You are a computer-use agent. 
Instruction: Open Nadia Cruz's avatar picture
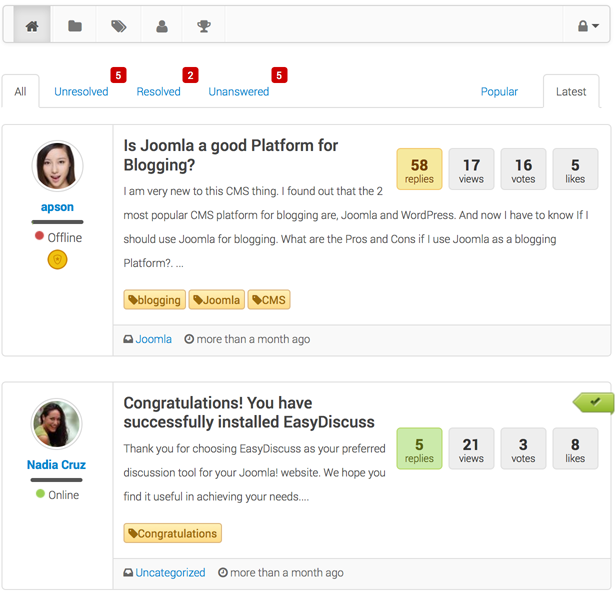coord(56,424)
